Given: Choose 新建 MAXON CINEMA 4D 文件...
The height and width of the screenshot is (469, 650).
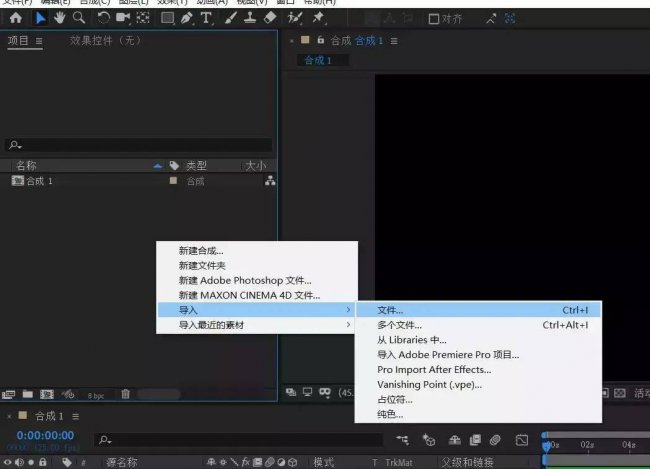Looking at the screenshot, I should pos(257,295).
